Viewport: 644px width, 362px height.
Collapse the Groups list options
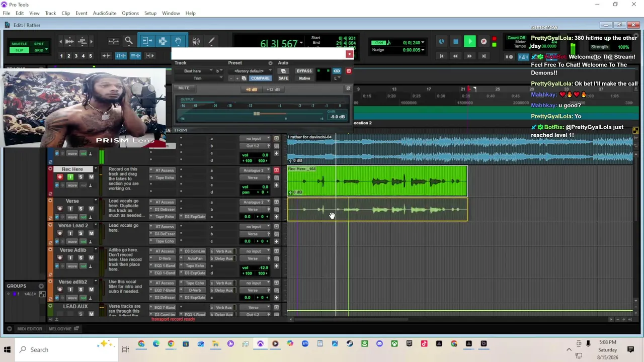point(41,286)
